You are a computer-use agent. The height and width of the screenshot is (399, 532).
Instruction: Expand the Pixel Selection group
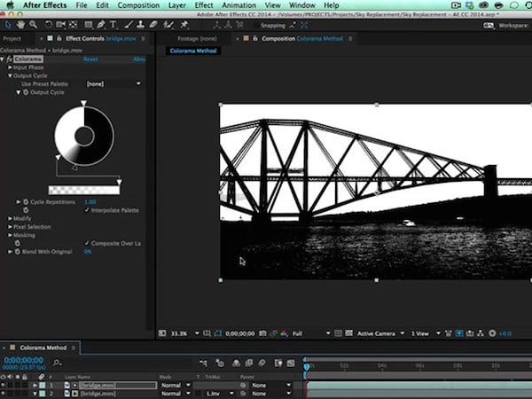[x=10, y=227]
